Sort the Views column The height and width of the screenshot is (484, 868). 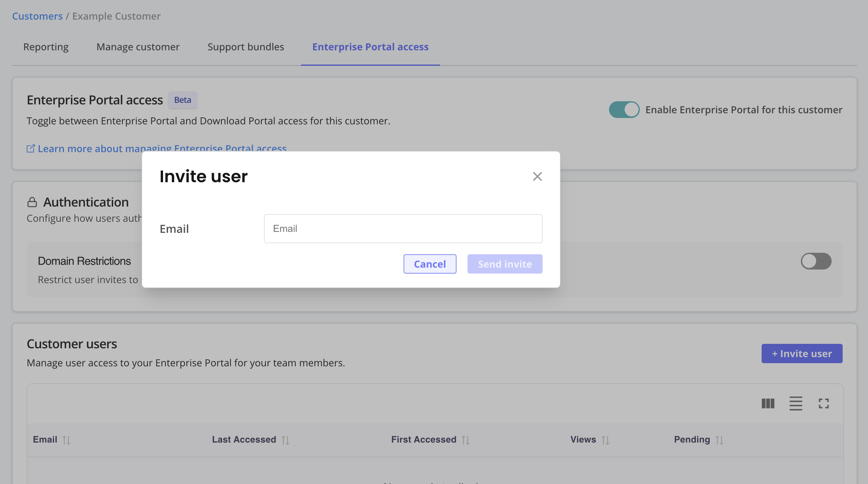coord(606,439)
